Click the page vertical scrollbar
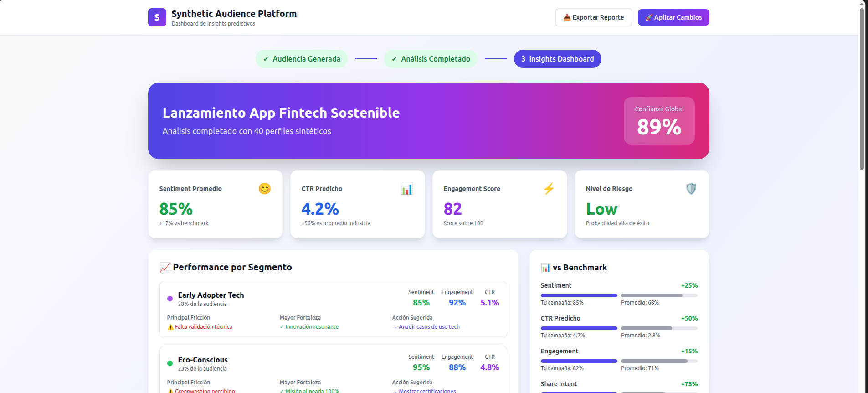The height and width of the screenshot is (393, 868). point(862,91)
